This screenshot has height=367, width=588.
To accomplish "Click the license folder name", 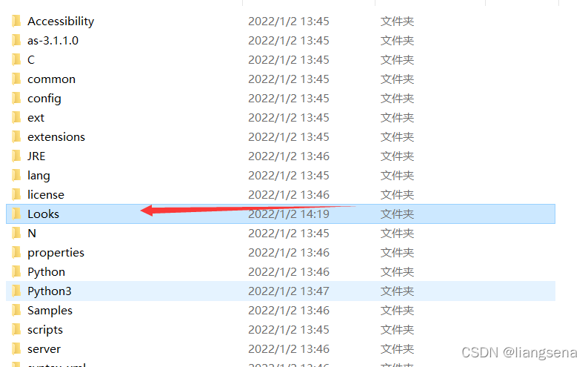I will pyautogui.click(x=46, y=195).
